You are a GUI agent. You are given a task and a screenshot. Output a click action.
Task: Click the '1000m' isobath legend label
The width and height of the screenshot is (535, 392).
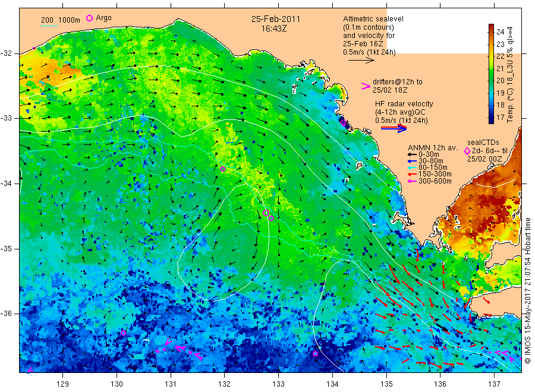[70, 20]
